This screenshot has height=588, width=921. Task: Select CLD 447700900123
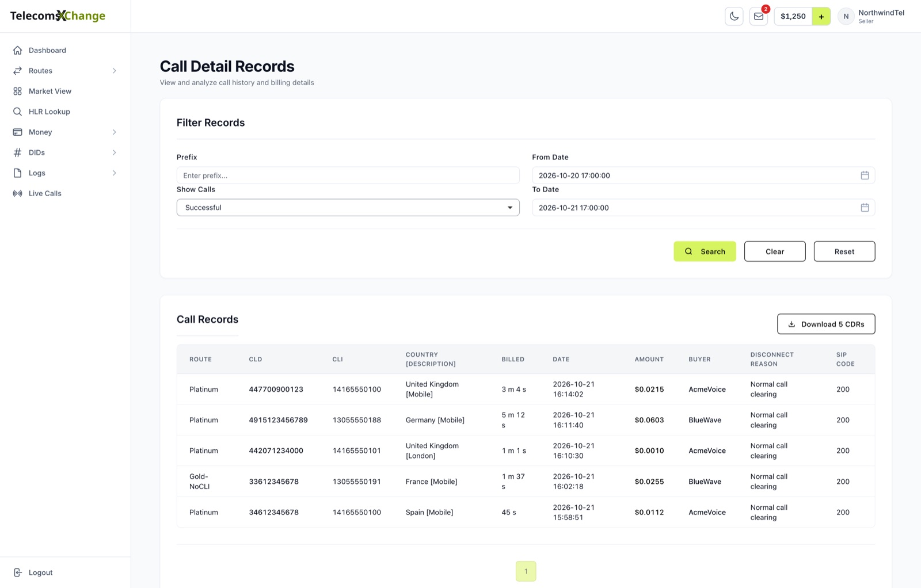point(276,390)
